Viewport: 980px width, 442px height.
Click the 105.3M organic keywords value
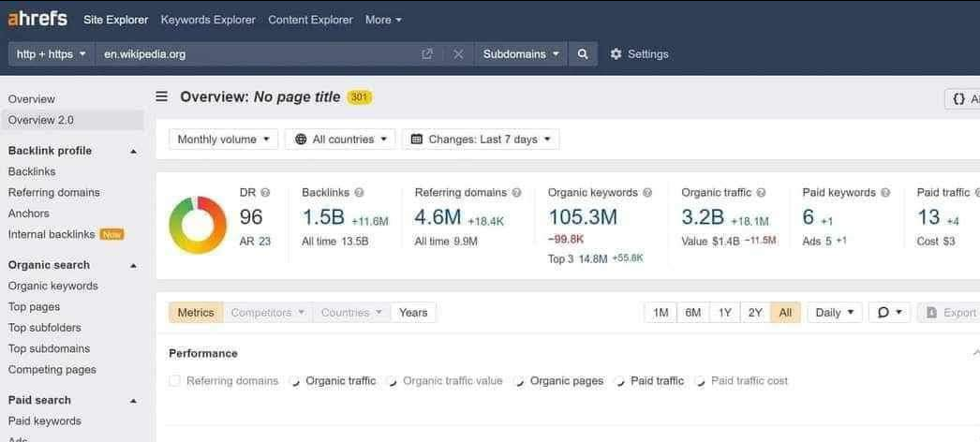pyautogui.click(x=583, y=217)
